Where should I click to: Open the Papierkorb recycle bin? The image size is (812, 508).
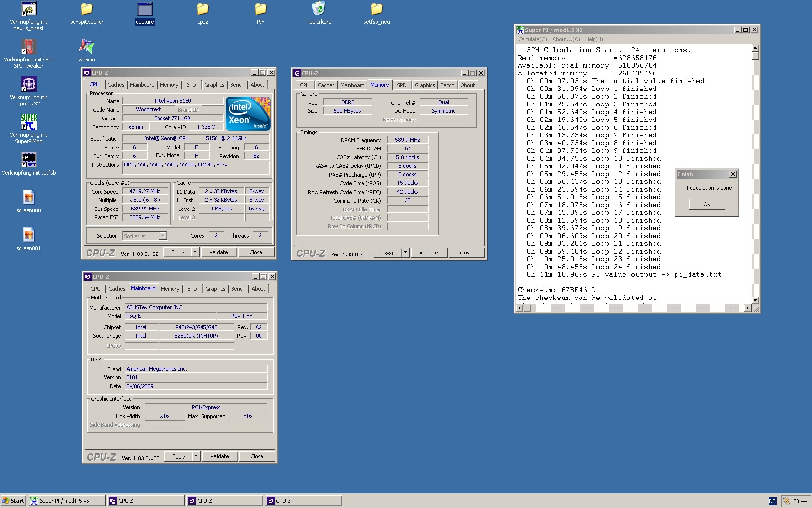(319, 9)
